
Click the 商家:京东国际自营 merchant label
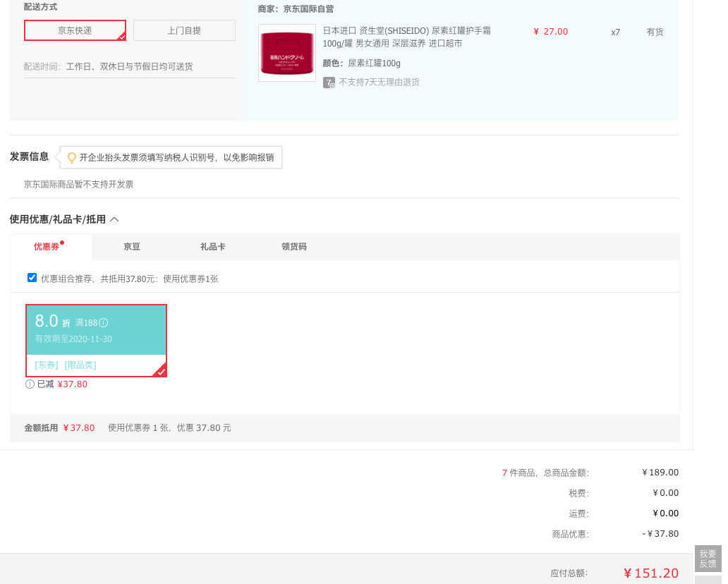296,9
